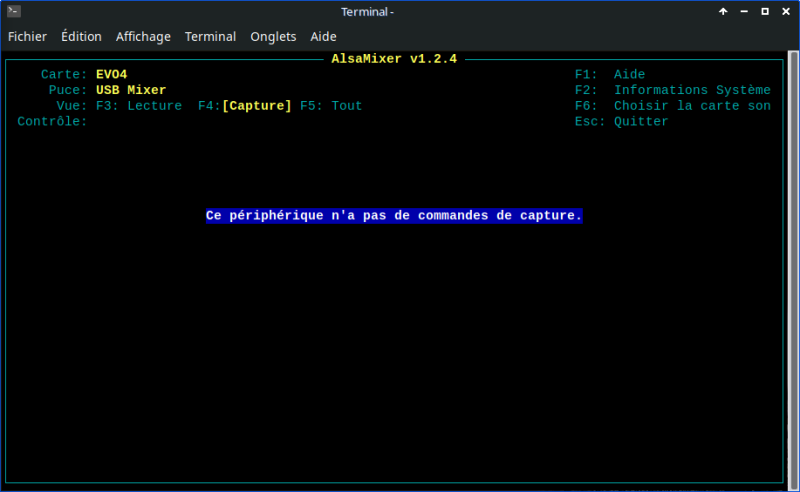800x492 pixels.
Task: Click F2: Informations Système entry
Action: (672, 90)
